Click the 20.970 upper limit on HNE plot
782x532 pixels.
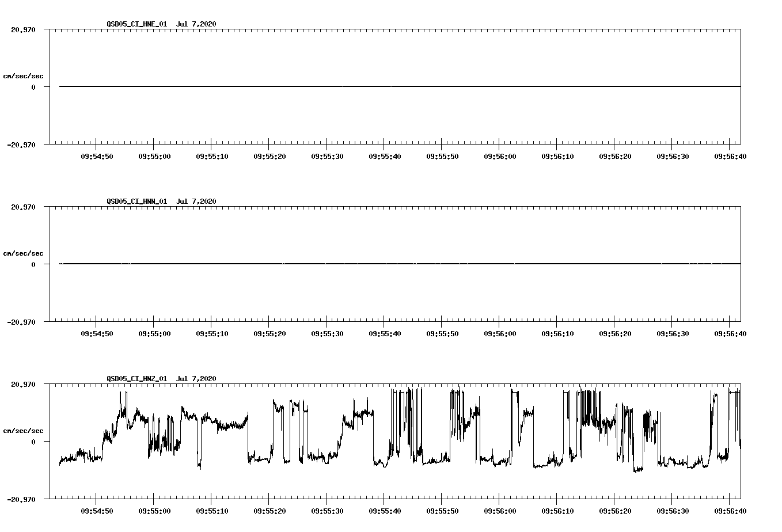coord(23,29)
